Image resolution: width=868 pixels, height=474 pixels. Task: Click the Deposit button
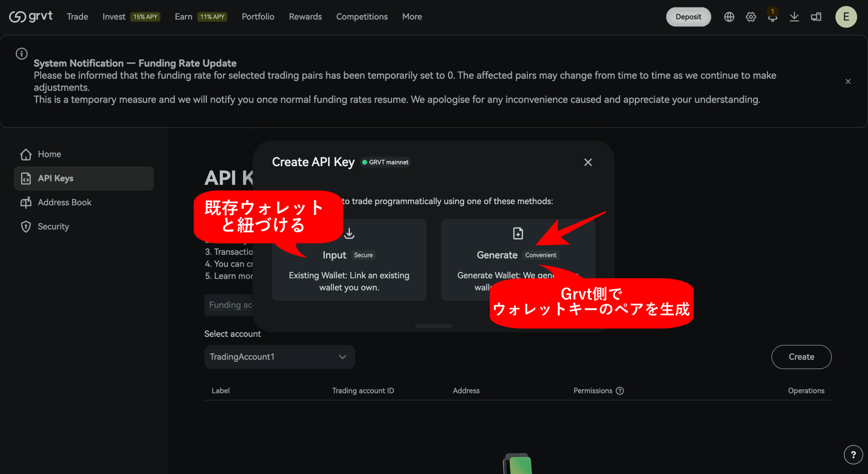pos(688,17)
